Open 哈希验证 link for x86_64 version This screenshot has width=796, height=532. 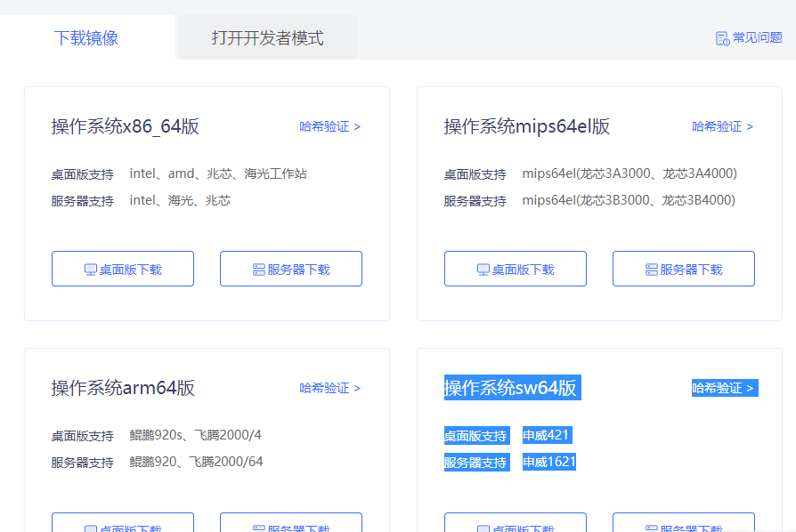329,126
